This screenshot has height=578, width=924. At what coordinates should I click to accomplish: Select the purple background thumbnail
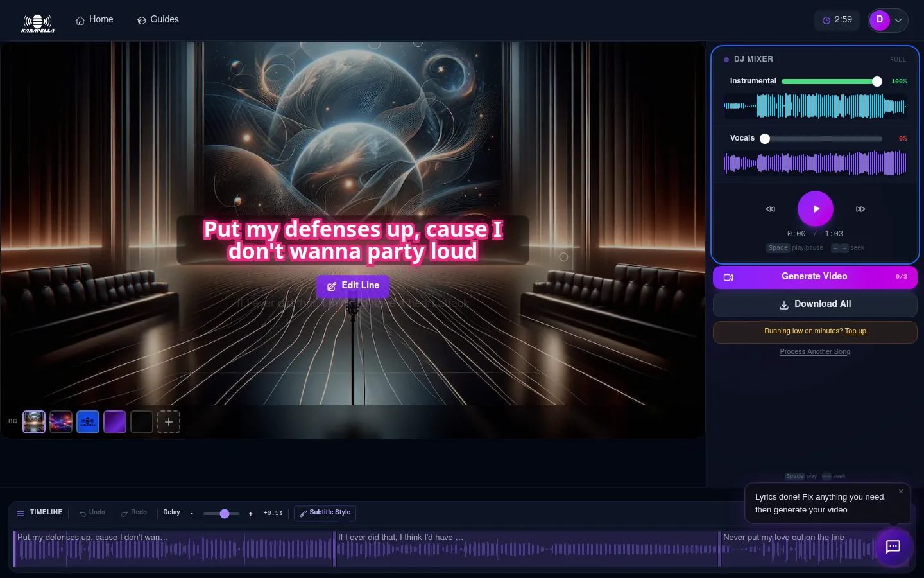coord(115,422)
